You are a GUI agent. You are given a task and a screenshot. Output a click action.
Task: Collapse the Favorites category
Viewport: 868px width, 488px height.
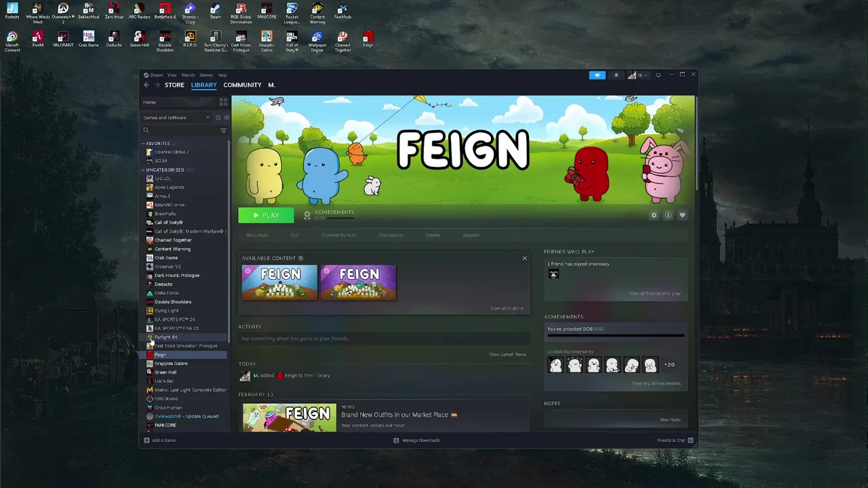click(143, 144)
